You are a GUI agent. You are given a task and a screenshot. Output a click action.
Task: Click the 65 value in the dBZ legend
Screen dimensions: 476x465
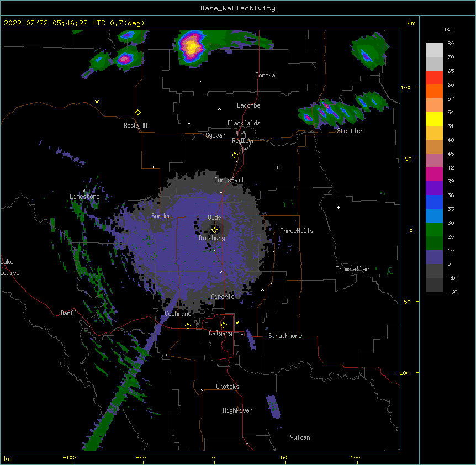(451, 71)
